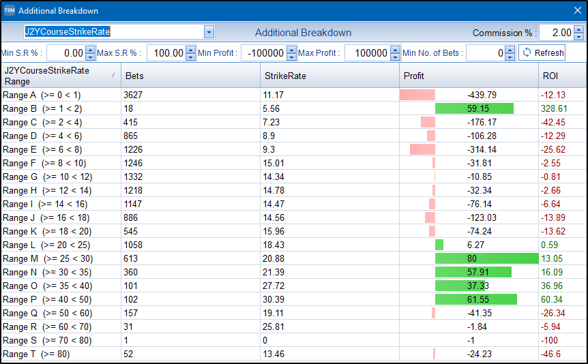588x364 pixels.
Task: Decrease the Max S.R % value
Action: point(190,57)
